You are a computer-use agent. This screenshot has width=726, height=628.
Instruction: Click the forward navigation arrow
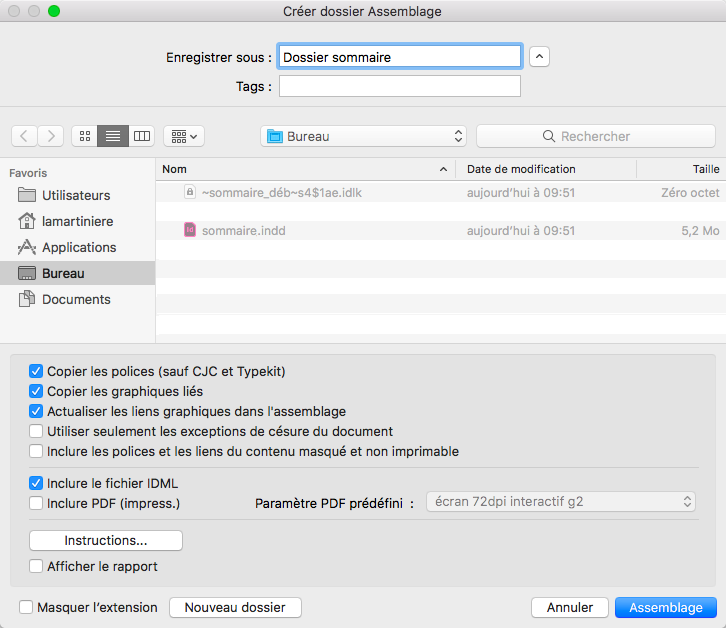(51, 136)
